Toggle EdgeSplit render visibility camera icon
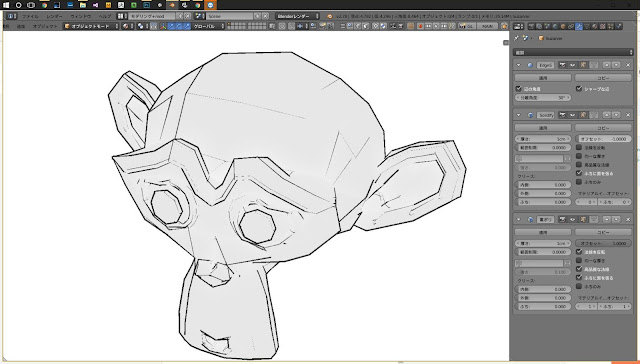Image resolution: width=640 pixels, height=364 pixels. coord(563,65)
